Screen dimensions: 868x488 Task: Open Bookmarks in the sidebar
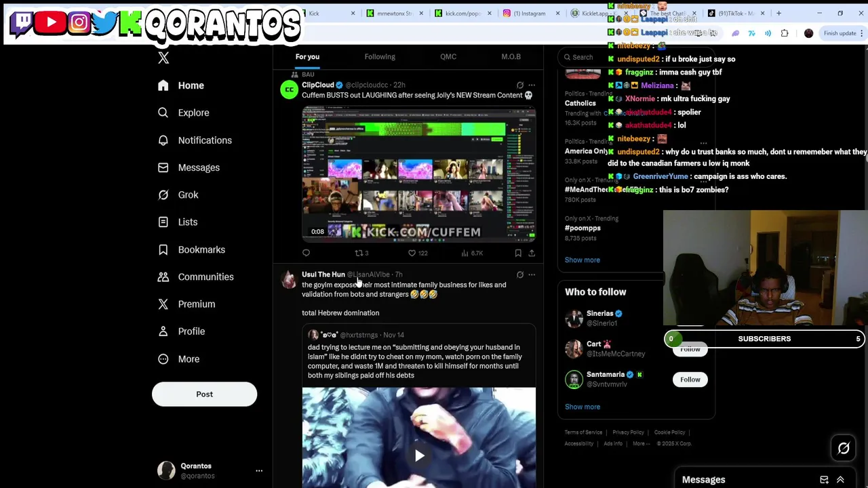[191, 249]
